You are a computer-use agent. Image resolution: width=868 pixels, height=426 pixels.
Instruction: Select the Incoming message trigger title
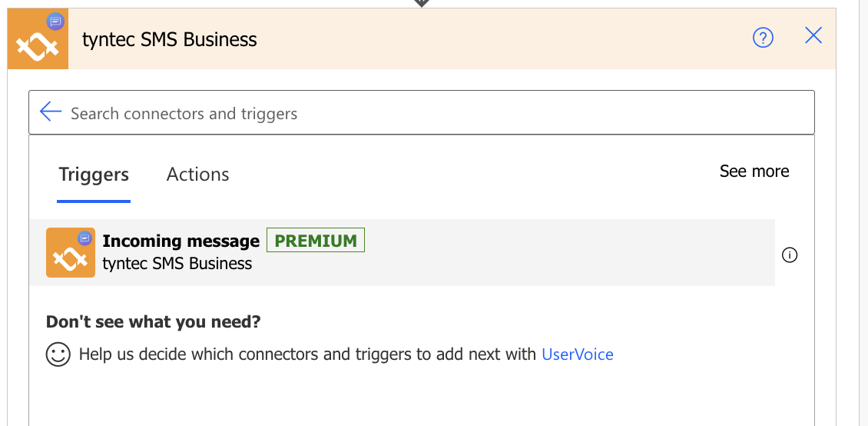[181, 241]
